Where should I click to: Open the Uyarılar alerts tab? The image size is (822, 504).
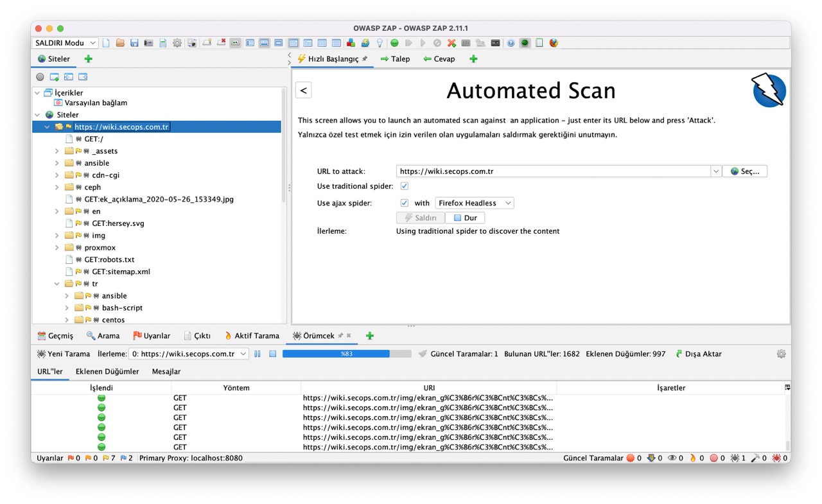(x=152, y=336)
